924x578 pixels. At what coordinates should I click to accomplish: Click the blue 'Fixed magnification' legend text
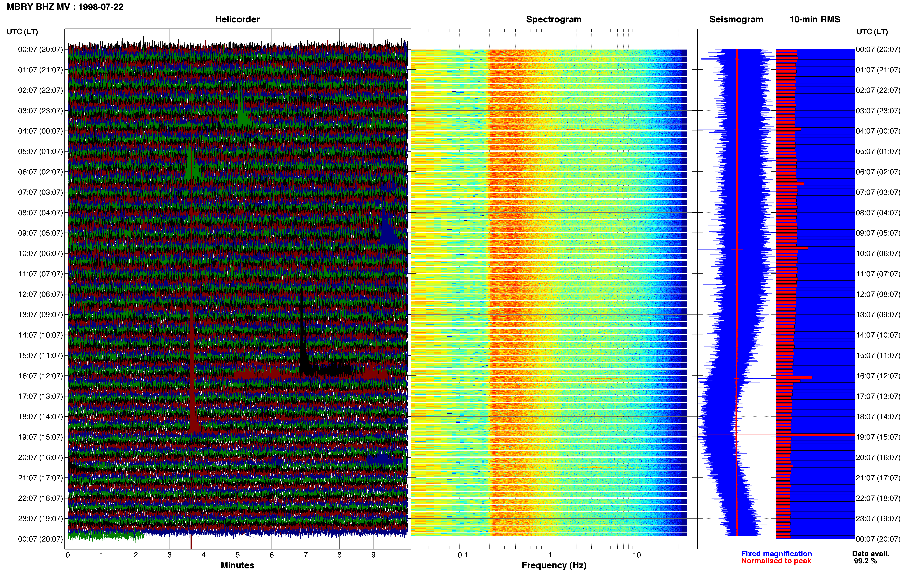coord(777,554)
